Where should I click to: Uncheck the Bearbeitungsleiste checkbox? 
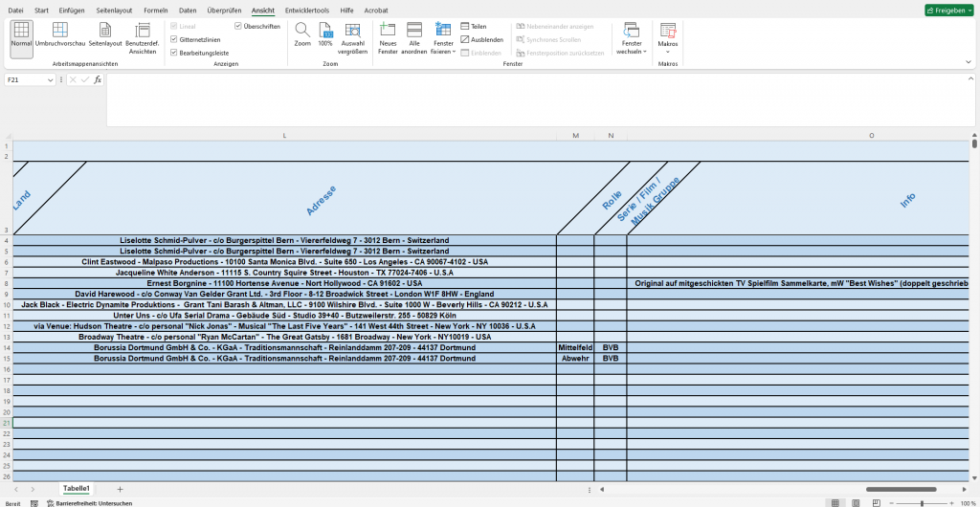click(x=173, y=53)
